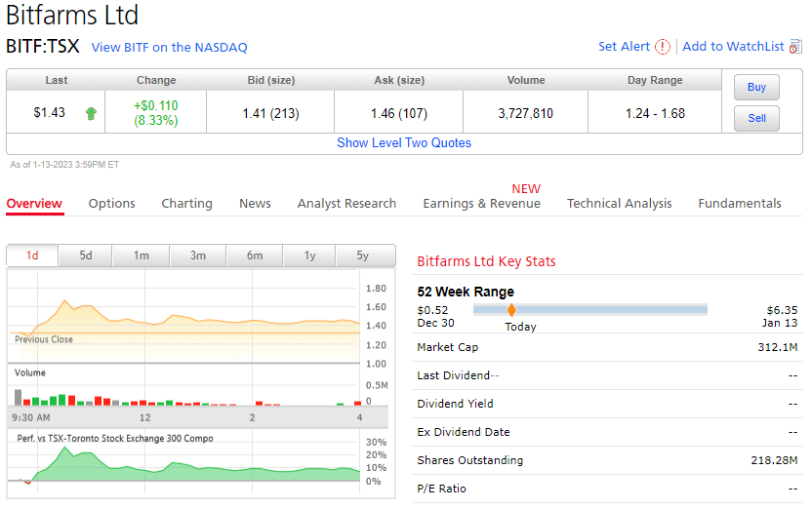Click the red NEW badge
Viewport: 812px width, 509px height.
[526, 189]
